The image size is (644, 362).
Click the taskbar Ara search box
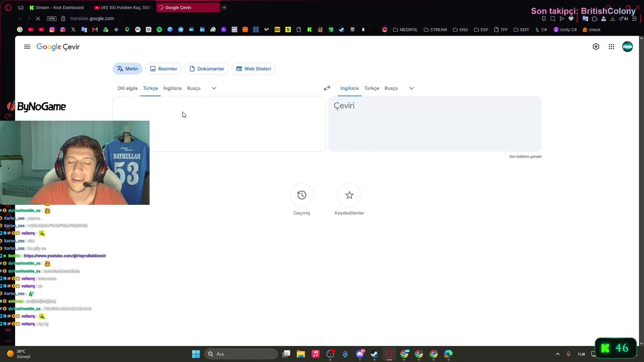(242, 354)
